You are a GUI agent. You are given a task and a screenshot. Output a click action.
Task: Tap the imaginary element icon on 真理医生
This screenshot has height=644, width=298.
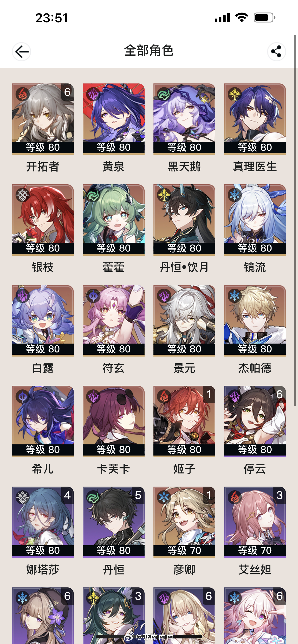(x=234, y=94)
